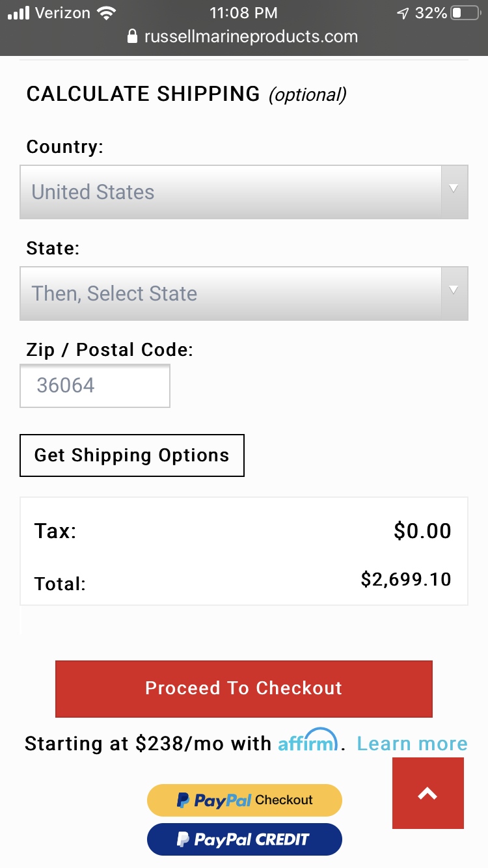
Task: Tap the russellmarineproducts.com address bar
Action: (251, 36)
